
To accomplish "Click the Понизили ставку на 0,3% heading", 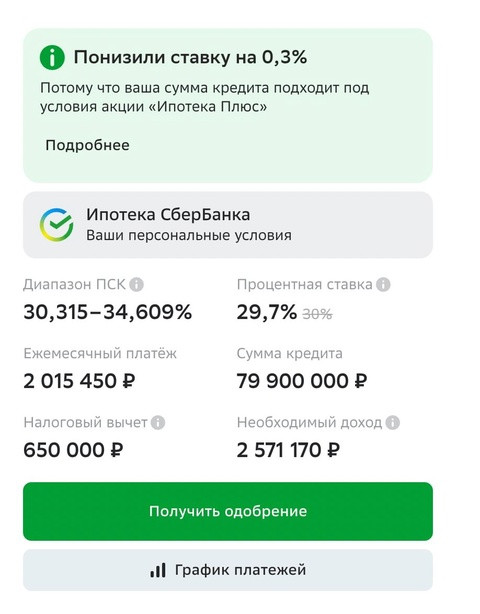I will tap(190, 57).
